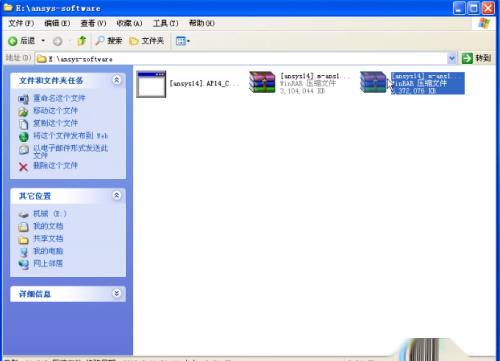Expand the 详细信息 panel
The height and width of the screenshot is (361, 500).
point(117,293)
